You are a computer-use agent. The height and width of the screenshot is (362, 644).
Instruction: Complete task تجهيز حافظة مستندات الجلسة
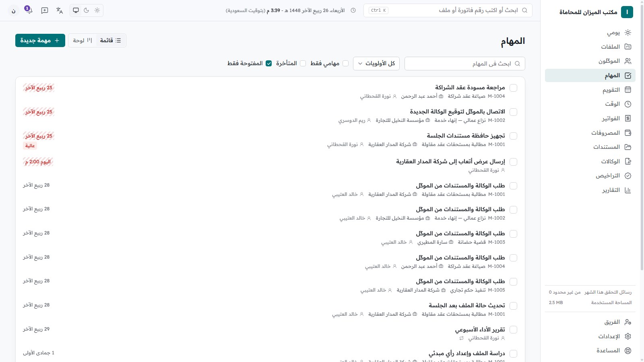click(x=513, y=136)
